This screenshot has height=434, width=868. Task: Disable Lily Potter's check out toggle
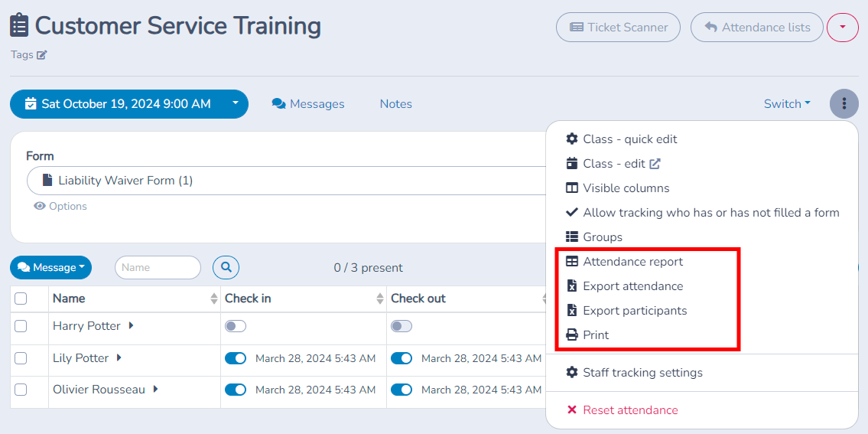pos(401,359)
